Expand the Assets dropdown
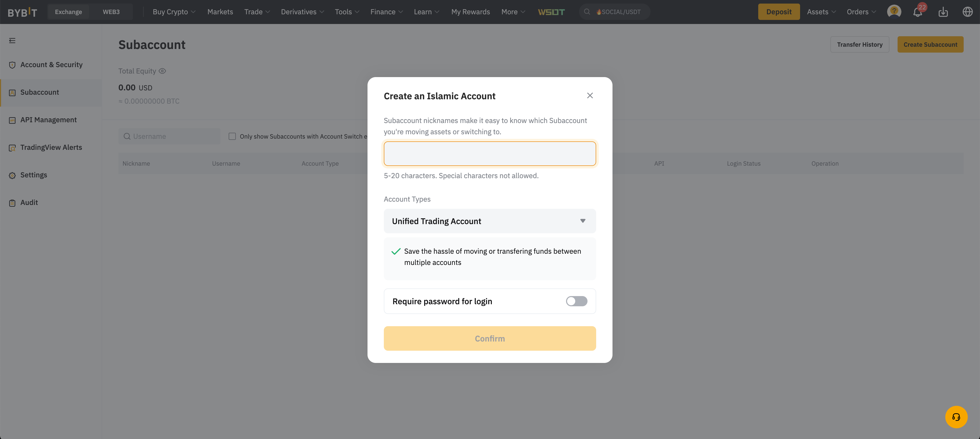The height and width of the screenshot is (439, 980). coord(821,12)
